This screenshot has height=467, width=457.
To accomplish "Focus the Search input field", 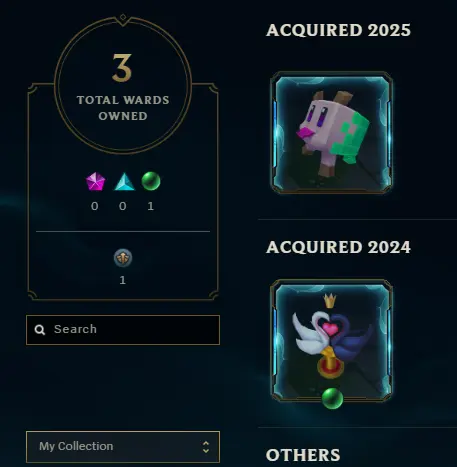I will (x=123, y=330).
